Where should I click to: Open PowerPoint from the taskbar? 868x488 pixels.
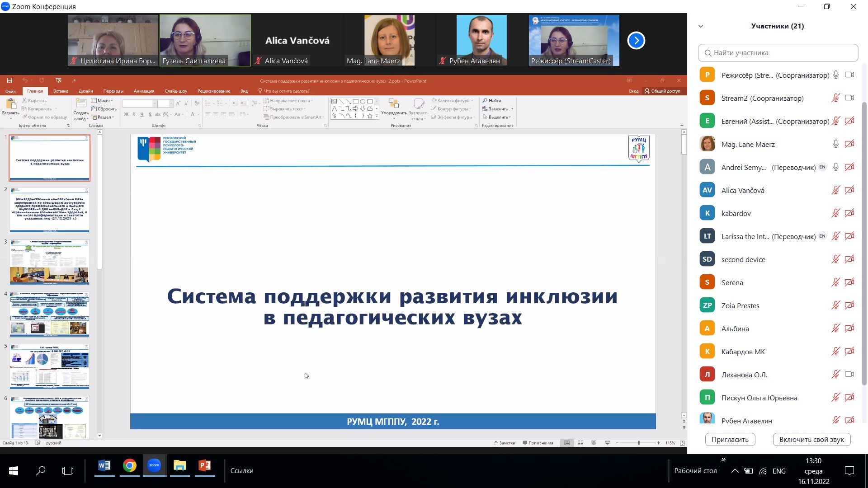coord(205,466)
